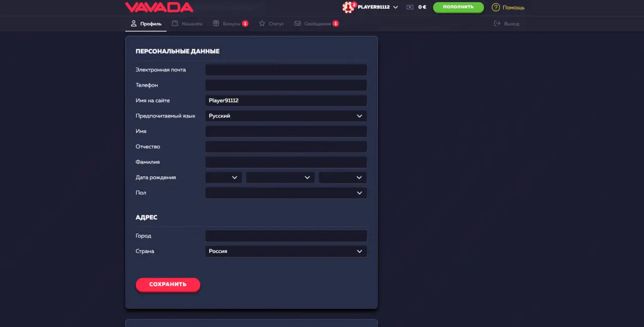The image size is (644, 327).
Task: Open the birth year dropdown
Action: pyautogui.click(x=343, y=177)
